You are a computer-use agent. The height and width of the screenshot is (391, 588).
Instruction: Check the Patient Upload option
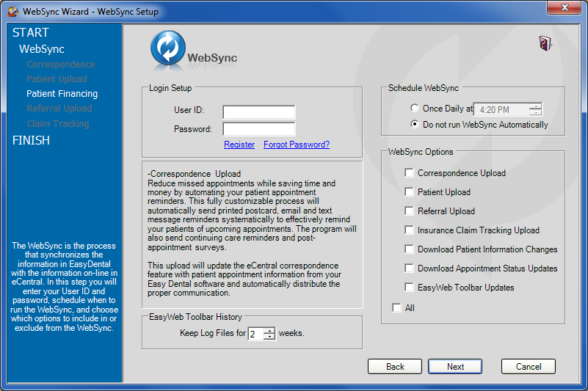[410, 192]
